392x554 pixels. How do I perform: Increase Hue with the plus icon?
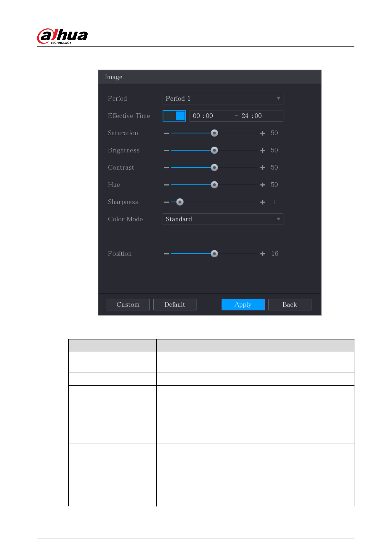pyautogui.click(x=263, y=185)
